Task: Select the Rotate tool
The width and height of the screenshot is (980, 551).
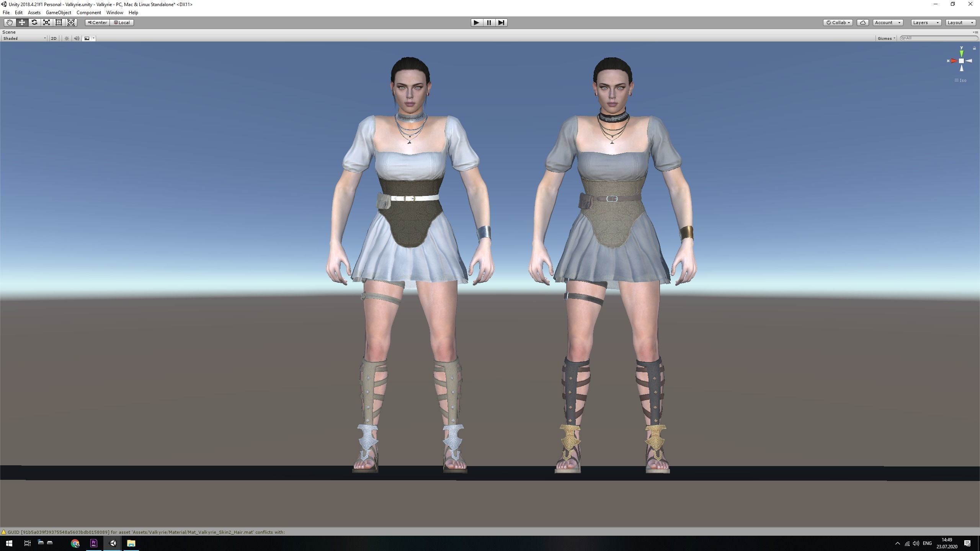Action: 34,23
